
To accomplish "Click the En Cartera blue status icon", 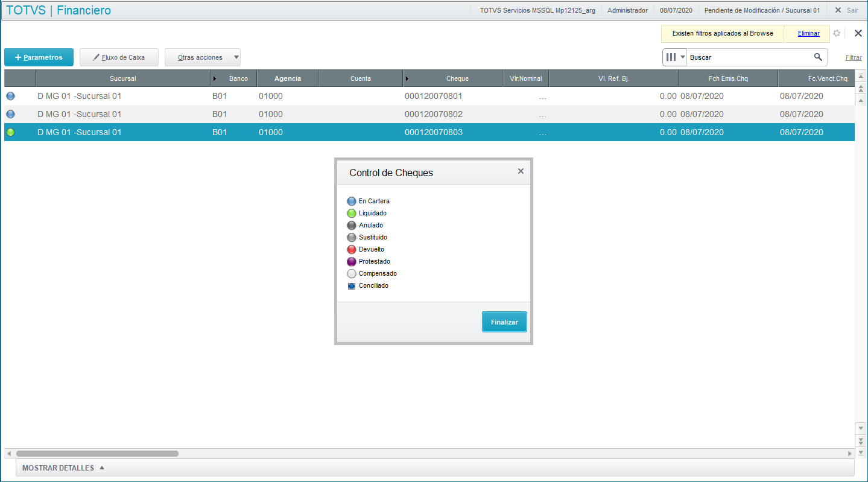I will tap(352, 201).
